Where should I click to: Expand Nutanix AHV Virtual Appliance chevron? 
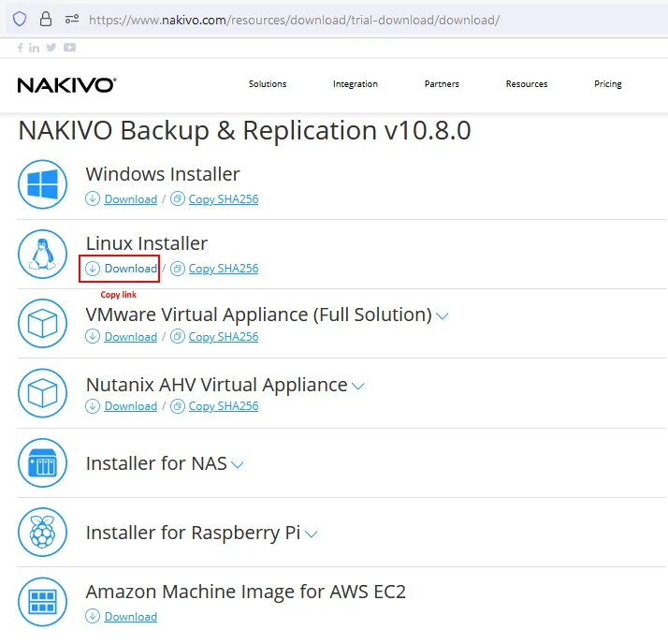(x=357, y=386)
